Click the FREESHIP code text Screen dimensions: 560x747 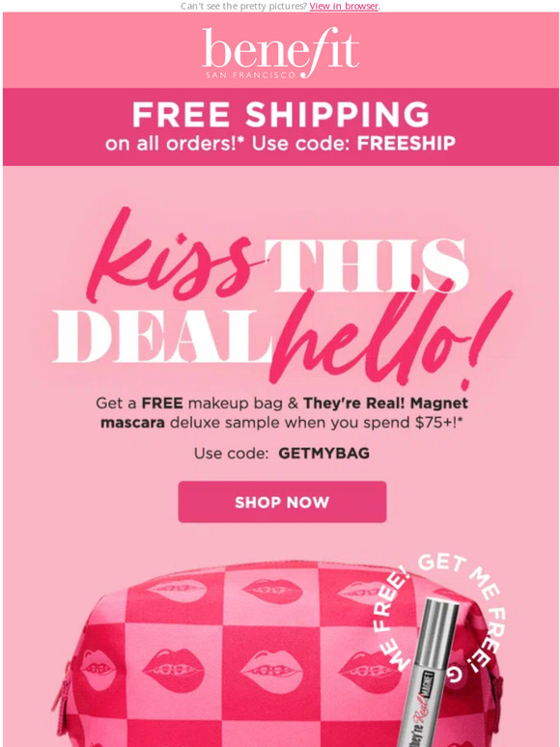coord(406,143)
